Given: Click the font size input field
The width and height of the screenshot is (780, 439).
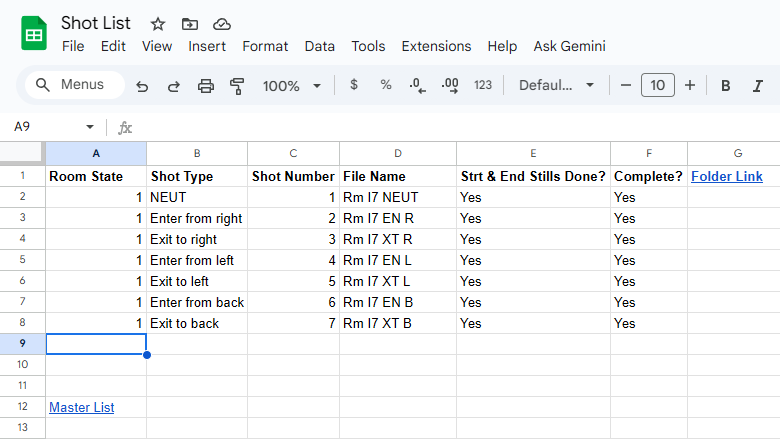Looking at the screenshot, I should pos(657,85).
